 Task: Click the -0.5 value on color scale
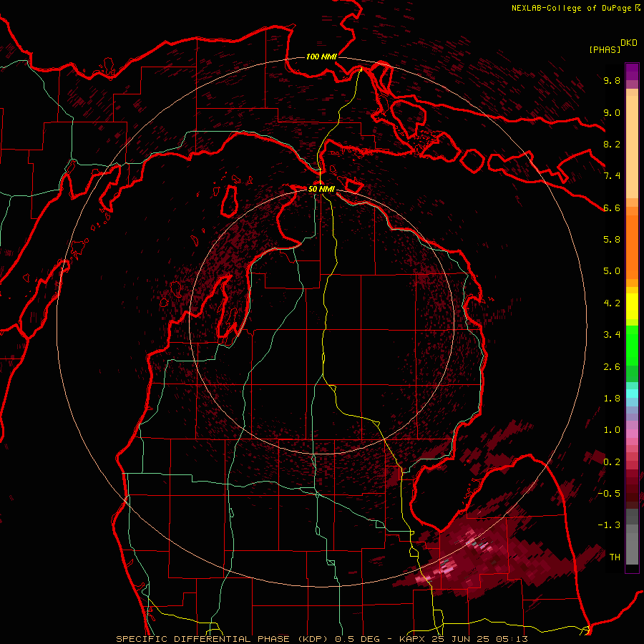[609, 494]
